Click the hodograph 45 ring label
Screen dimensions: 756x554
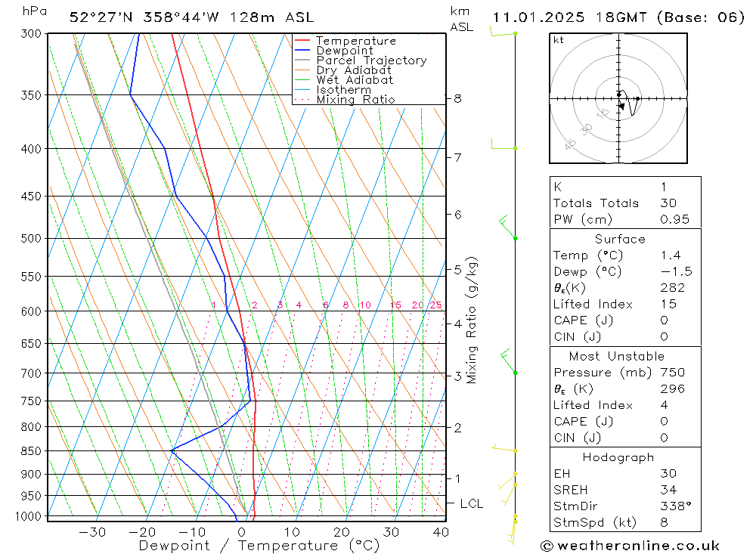pyautogui.click(x=570, y=144)
